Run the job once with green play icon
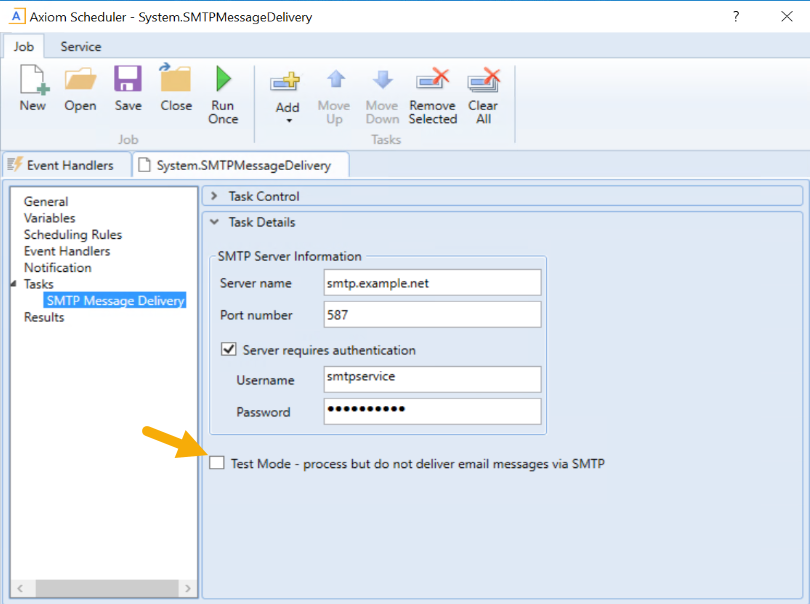 pyautogui.click(x=223, y=79)
